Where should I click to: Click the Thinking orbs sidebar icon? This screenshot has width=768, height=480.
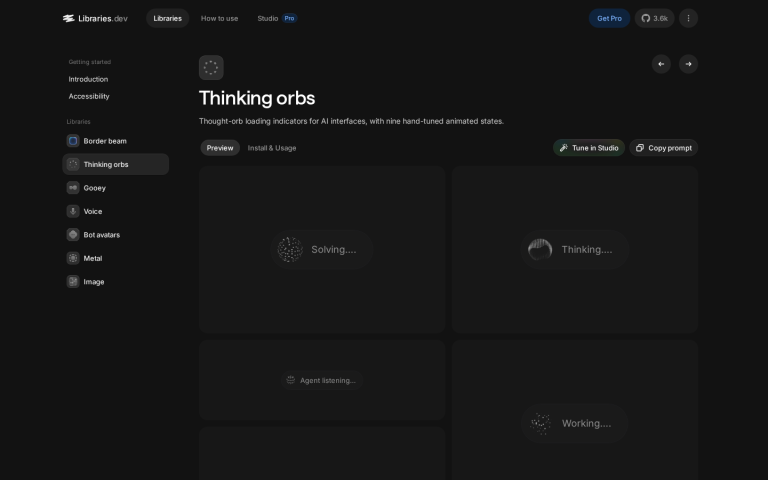click(x=73, y=165)
